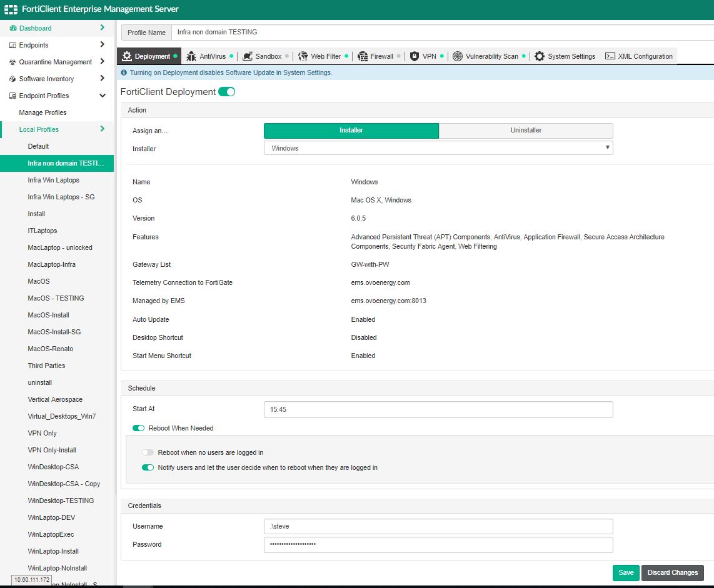Open the MacOS-Renato profile
Screen dimensions: 714x588
tap(50, 349)
